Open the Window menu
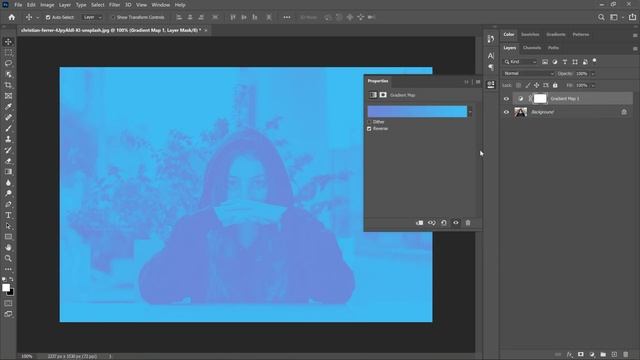The image size is (640, 360). tap(160, 5)
